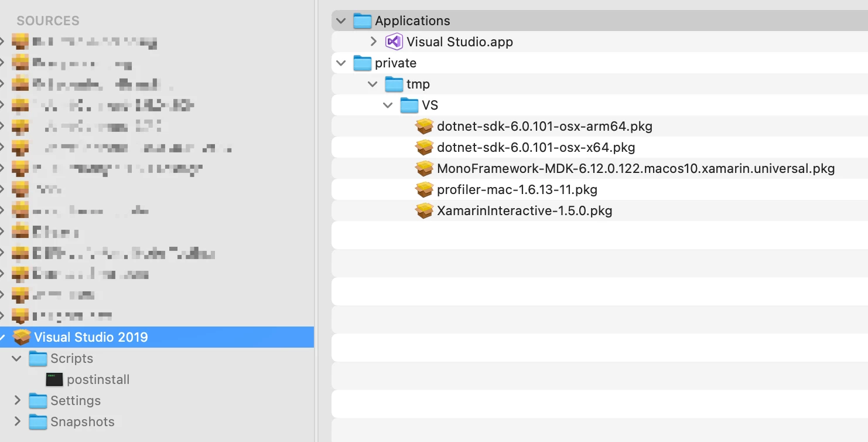Image resolution: width=868 pixels, height=442 pixels.
Task: Click the dotnet-sdk arm64 package icon
Action: tap(424, 127)
